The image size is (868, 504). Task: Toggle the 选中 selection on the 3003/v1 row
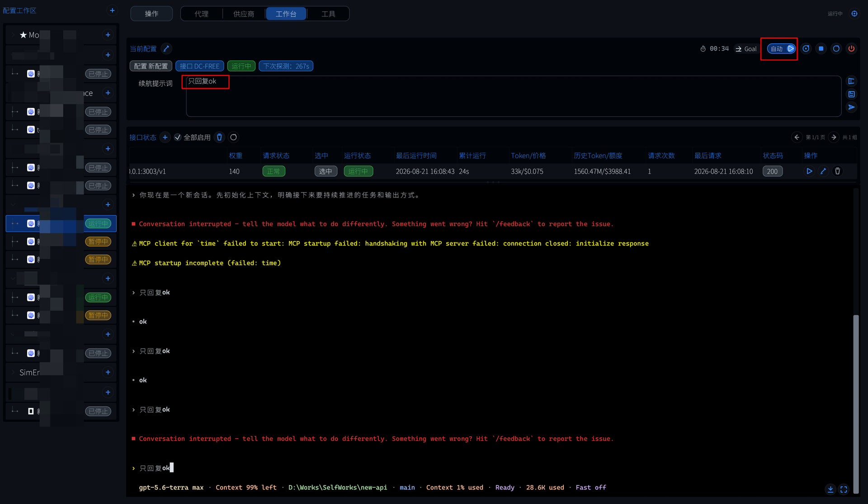(325, 171)
